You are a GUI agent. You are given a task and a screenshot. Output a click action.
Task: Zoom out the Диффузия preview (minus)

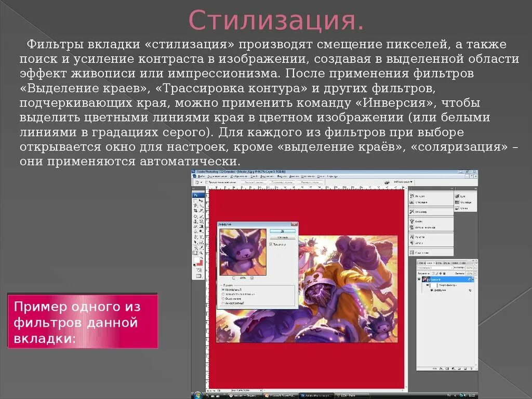click(x=234, y=278)
